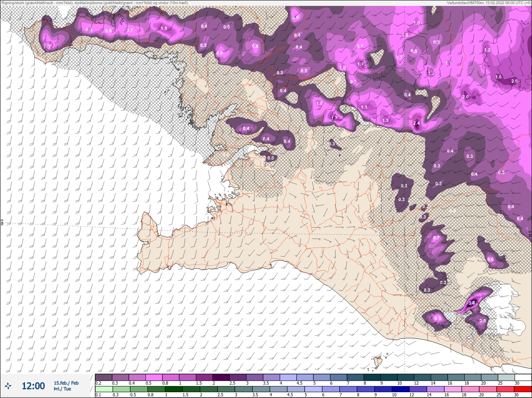Click the 2.4 precipitation value on map
Image resolution: width=532 pixels, height=398 pixels.
point(416,123)
